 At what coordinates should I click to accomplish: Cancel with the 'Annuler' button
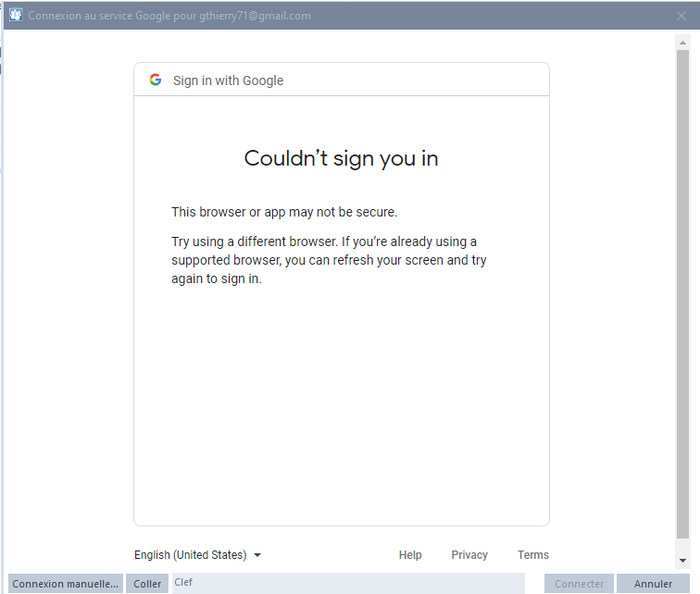point(654,584)
